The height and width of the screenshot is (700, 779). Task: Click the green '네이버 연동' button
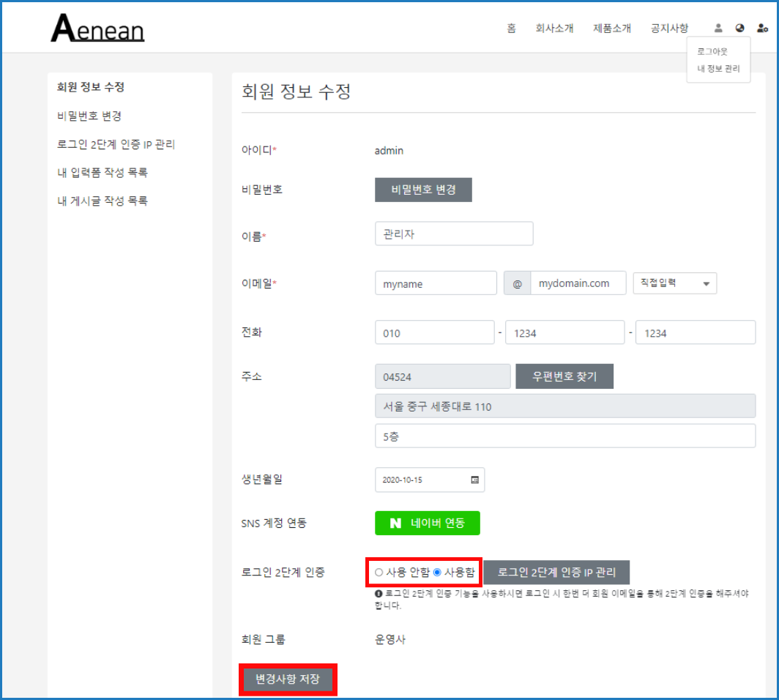(x=427, y=524)
